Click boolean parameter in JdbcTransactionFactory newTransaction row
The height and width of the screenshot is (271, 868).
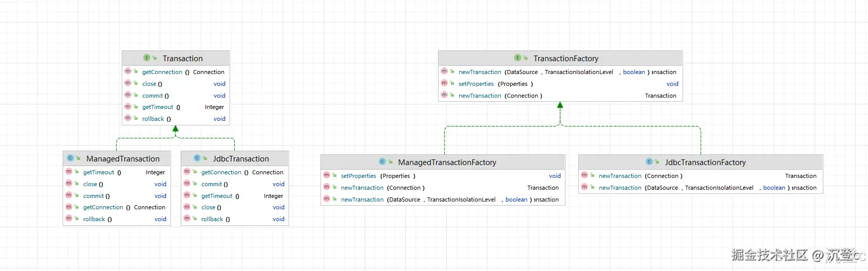click(774, 188)
